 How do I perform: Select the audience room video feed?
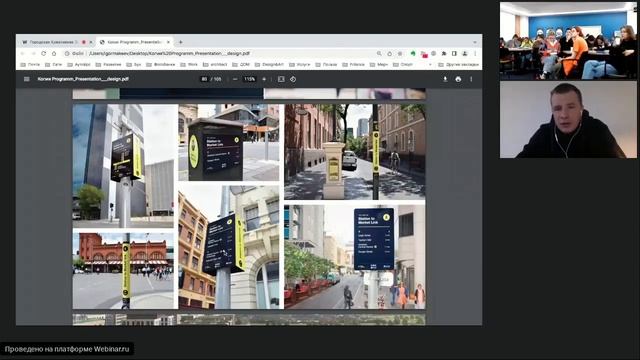tap(568, 40)
